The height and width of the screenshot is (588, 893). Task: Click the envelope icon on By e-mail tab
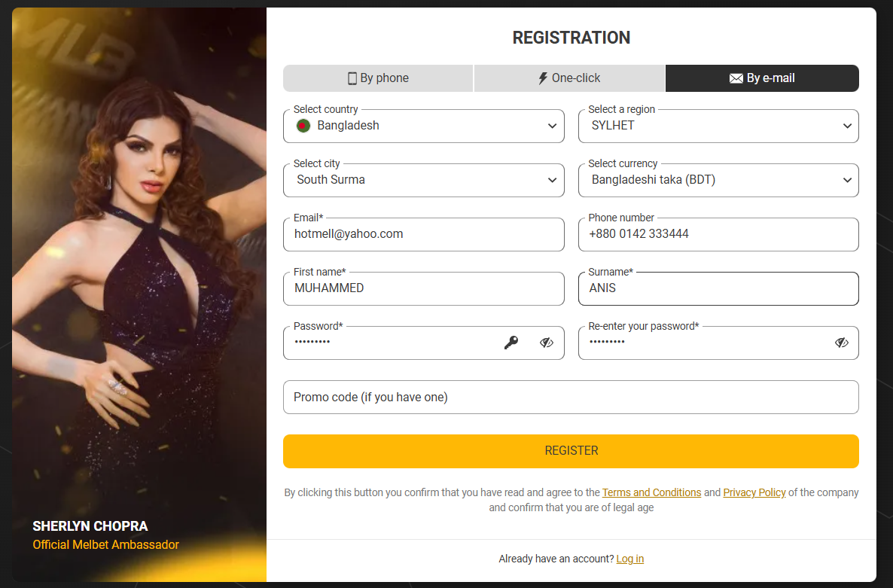point(736,78)
